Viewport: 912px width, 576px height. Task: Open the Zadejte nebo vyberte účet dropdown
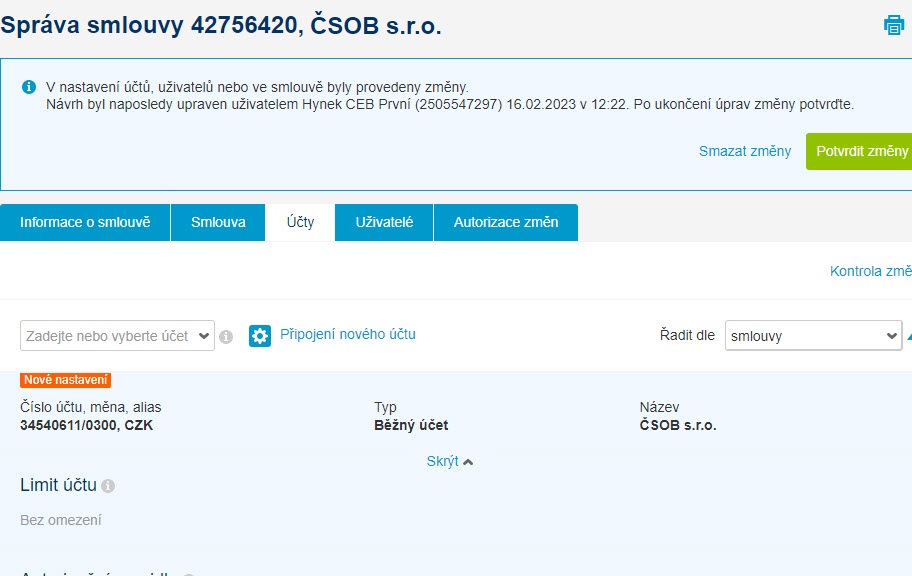(117, 336)
